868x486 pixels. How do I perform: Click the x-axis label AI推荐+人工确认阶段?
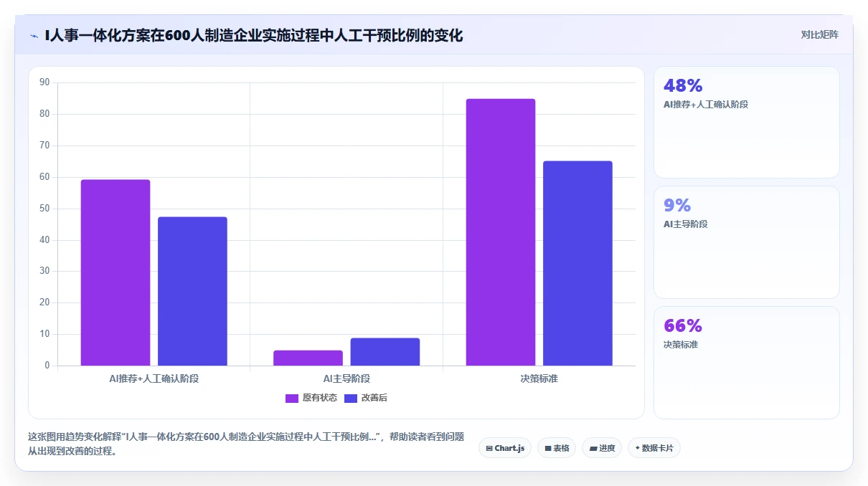point(154,378)
